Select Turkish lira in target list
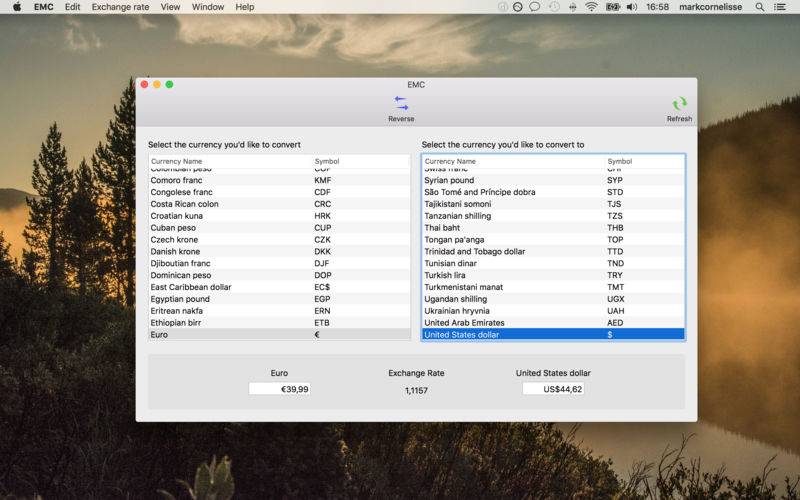The width and height of the screenshot is (800, 500). coord(553,275)
